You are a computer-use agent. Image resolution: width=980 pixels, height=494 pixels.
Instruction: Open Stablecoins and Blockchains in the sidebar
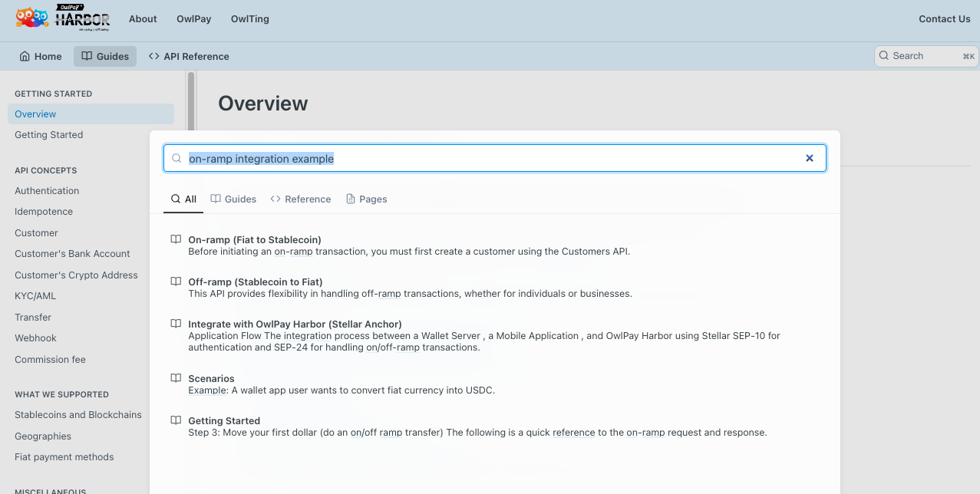tap(78, 414)
